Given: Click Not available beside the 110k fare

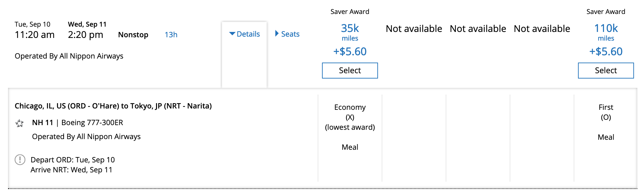Looking at the screenshot, I should pyautogui.click(x=542, y=29).
